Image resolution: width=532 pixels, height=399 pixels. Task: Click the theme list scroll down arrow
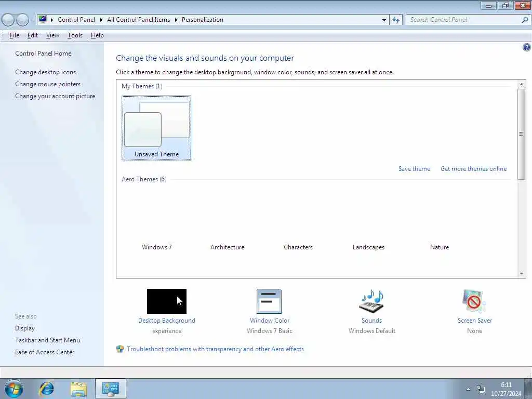(522, 273)
